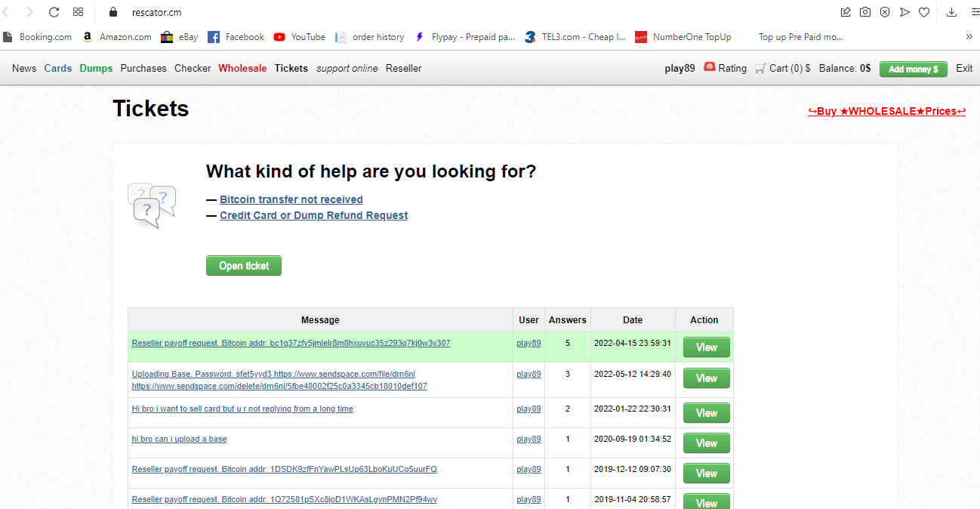
Task: Open the eBay bookmark
Action: tap(178, 36)
